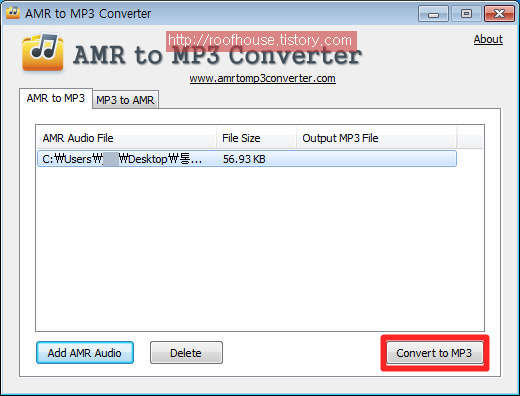Click the File Size column header
Screen dimensions: 520x396
point(256,138)
